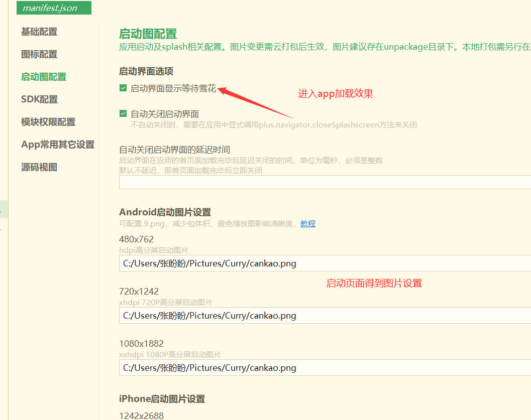
Task: Go to the SDK配置 section
Action: point(39,99)
